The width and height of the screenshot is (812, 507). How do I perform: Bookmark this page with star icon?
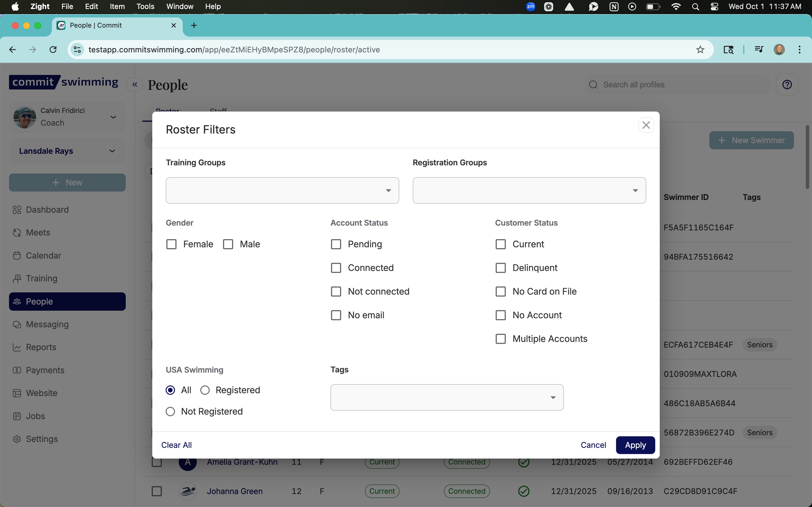pyautogui.click(x=700, y=50)
